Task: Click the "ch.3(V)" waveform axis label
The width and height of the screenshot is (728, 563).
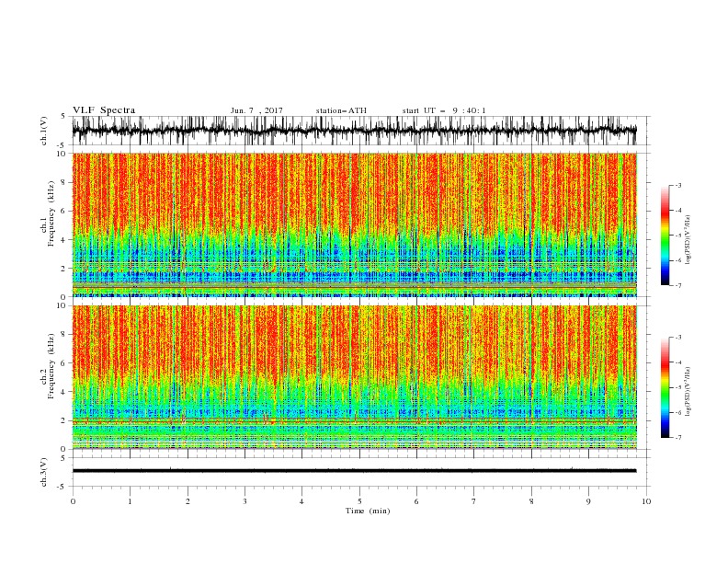Action: pos(44,472)
